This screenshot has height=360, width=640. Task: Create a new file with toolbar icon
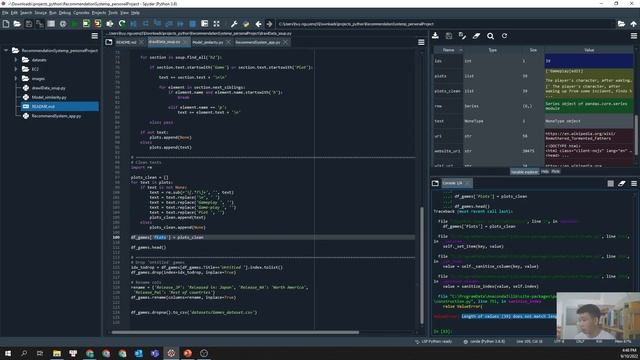[6, 24]
